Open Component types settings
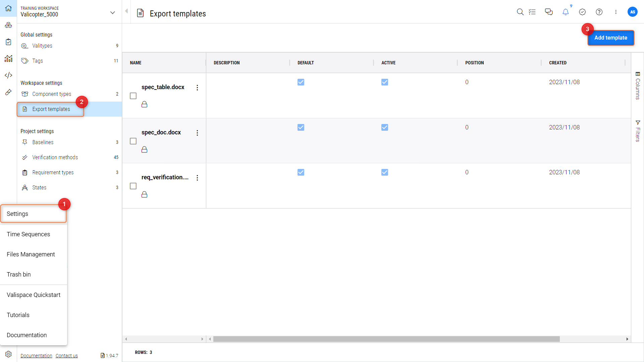644x362 pixels. click(x=69, y=94)
